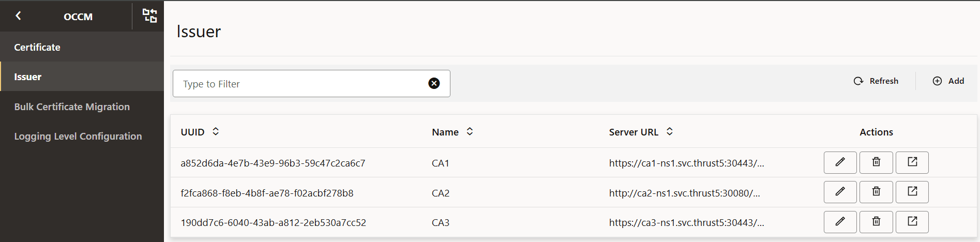
Task: Delete the CA1 issuer using trash icon
Action: pos(876,162)
